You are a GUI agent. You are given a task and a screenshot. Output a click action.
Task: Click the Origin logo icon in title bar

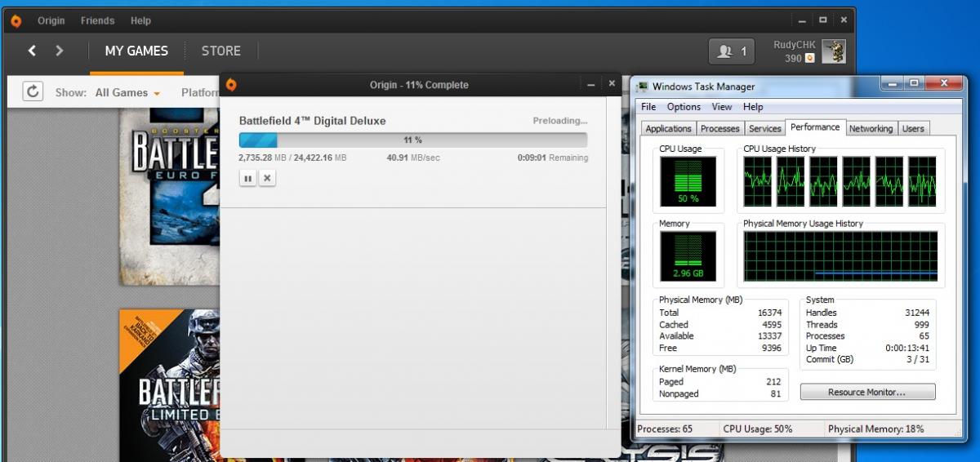click(x=16, y=20)
